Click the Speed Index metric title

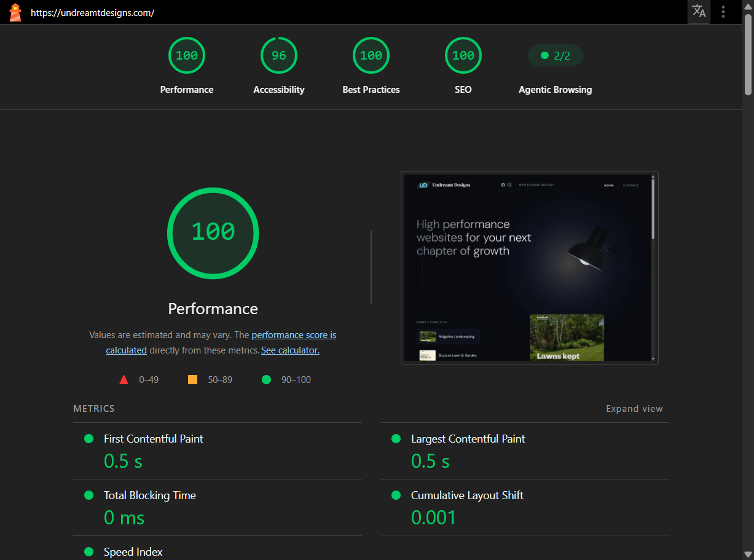pos(133,552)
